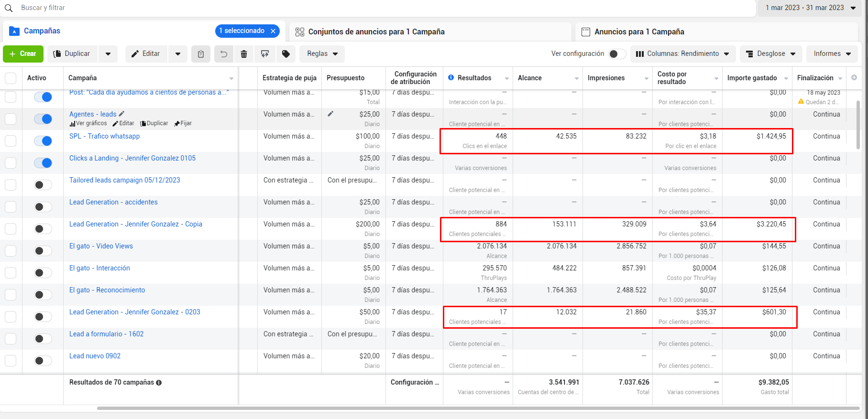The height and width of the screenshot is (419, 868).
Task: Clear selection with the X on 1 seleccionado
Action: 273,31
